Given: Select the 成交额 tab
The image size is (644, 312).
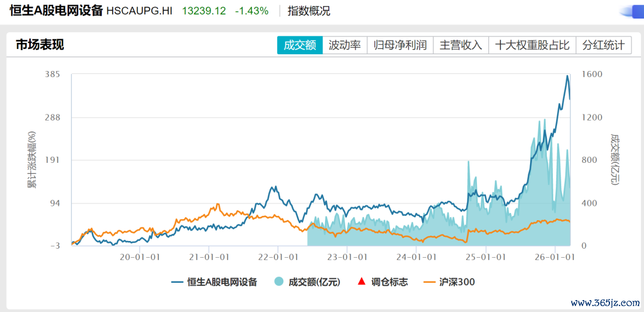Looking at the screenshot, I should tap(300, 45).
